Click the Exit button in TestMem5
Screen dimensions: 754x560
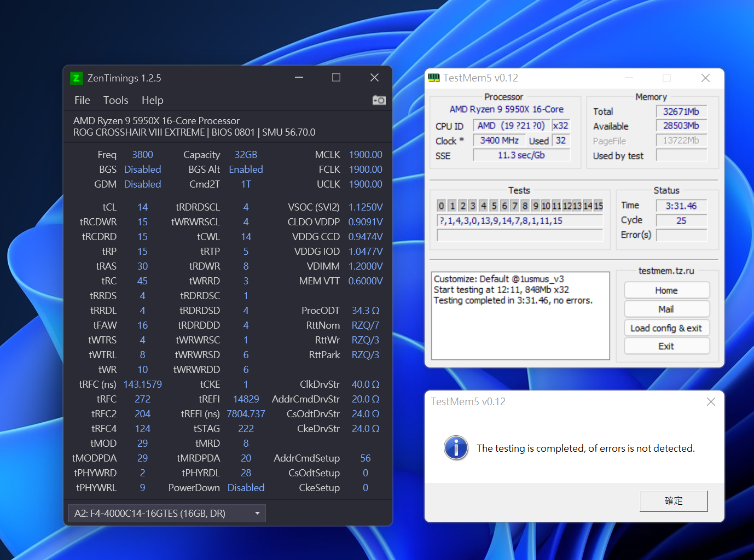666,346
